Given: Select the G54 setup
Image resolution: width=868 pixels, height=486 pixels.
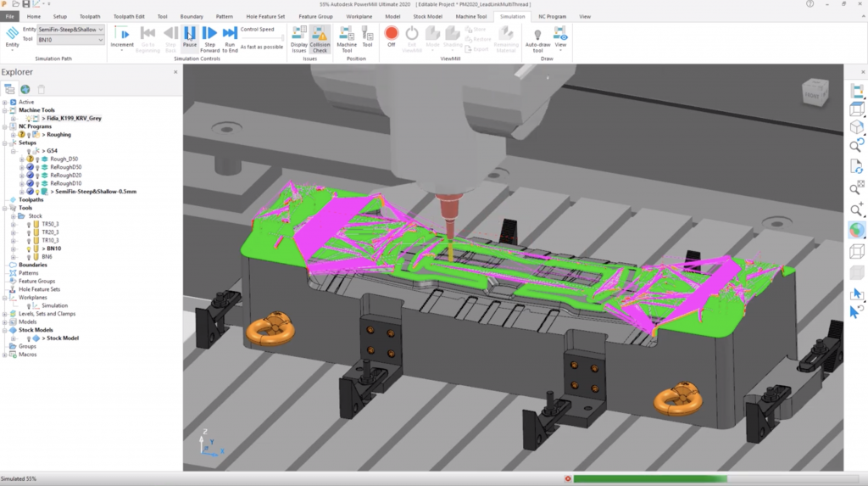Looking at the screenshot, I should (52, 151).
